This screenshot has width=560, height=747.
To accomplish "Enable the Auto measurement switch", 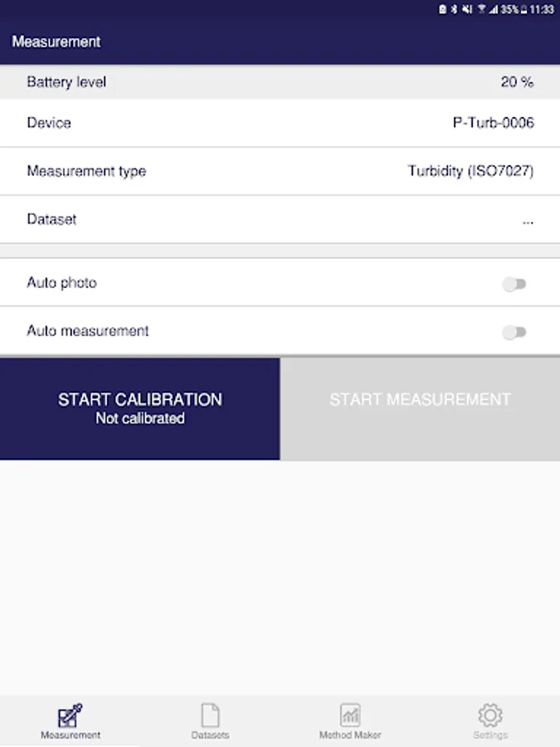I will click(x=514, y=332).
